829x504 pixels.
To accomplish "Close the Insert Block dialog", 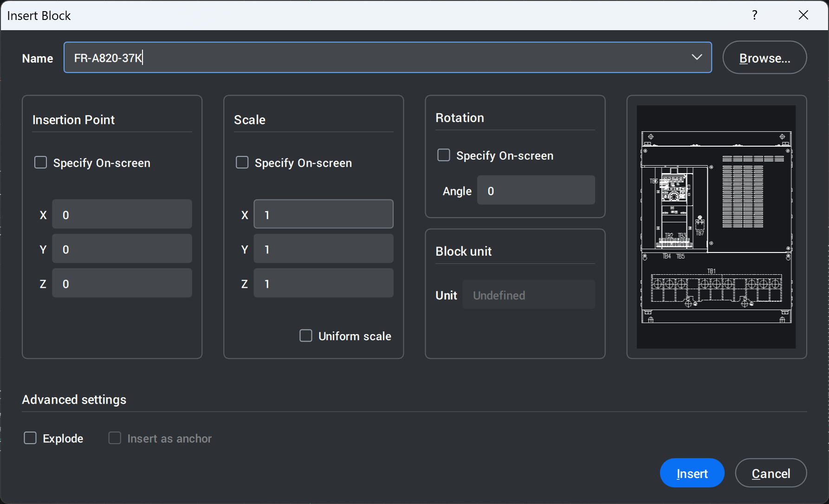I will coord(803,15).
